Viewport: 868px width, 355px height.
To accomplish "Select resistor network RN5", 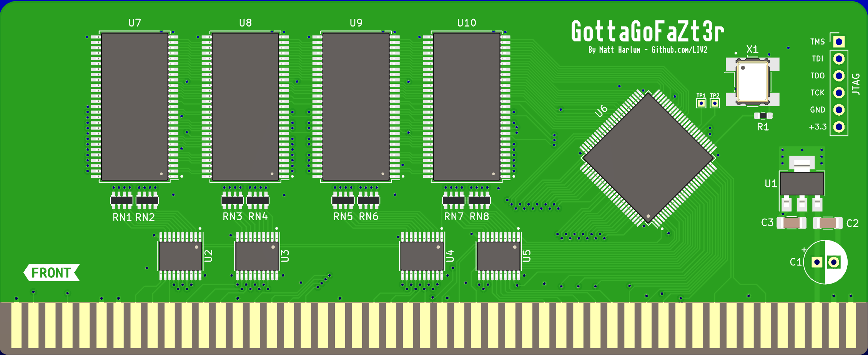I will pyautogui.click(x=343, y=200).
